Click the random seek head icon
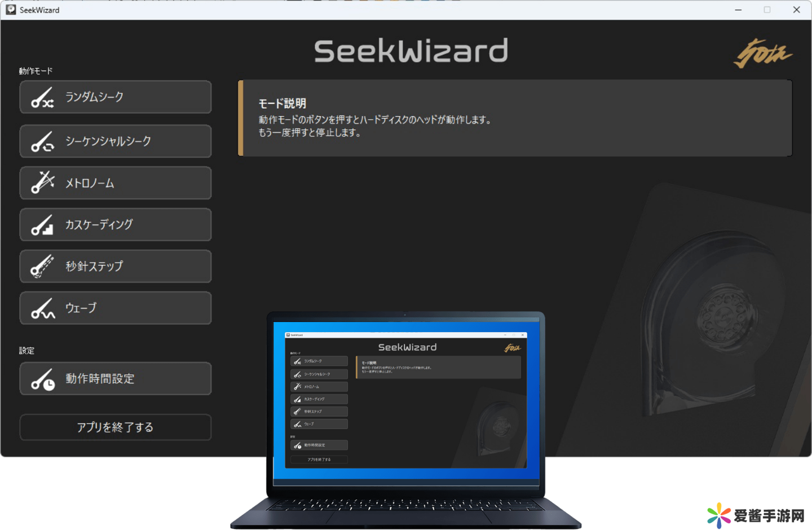The image size is (812, 530). 42,98
